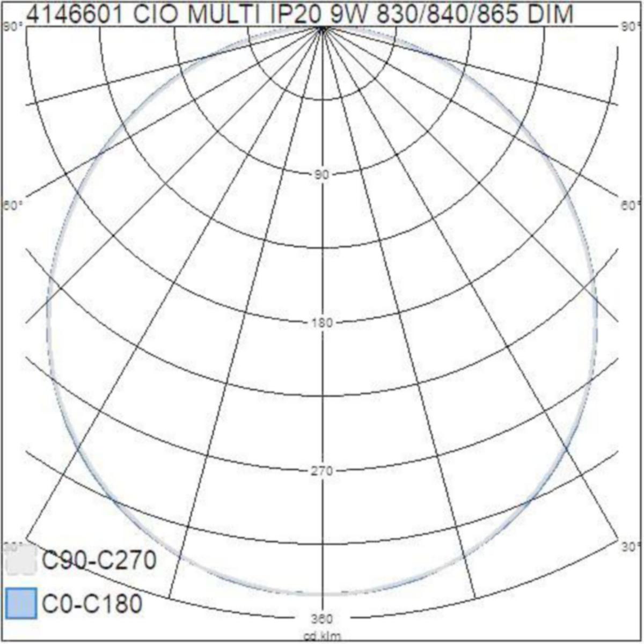Click the C0-C180 blue legend swatch
The height and width of the screenshot is (644, 644).
[20, 604]
